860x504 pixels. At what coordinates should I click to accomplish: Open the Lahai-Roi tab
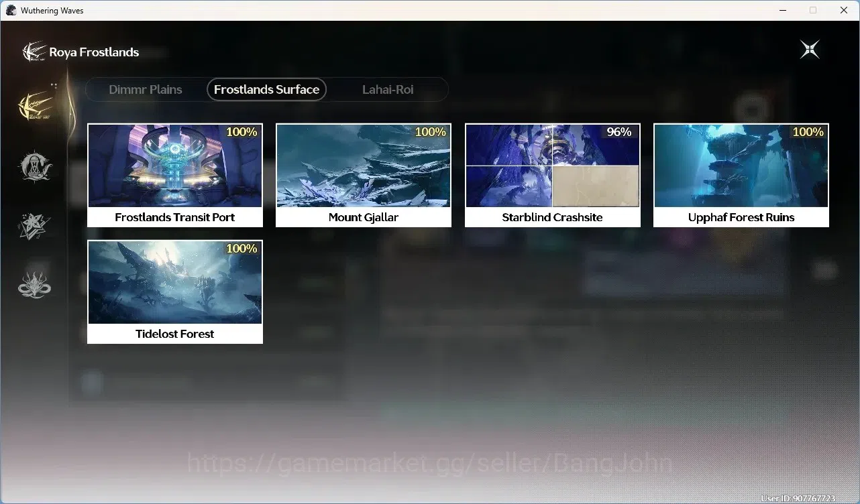click(x=388, y=89)
